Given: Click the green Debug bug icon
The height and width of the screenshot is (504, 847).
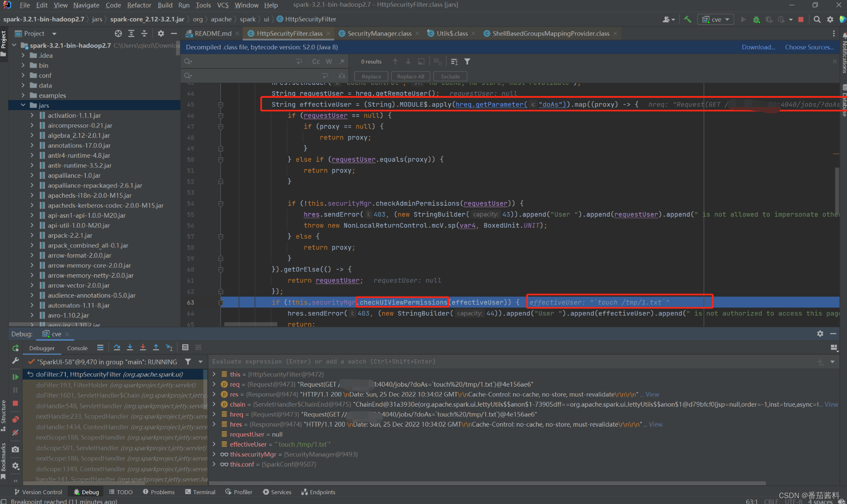Looking at the screenshot, I should coord(756,19).
